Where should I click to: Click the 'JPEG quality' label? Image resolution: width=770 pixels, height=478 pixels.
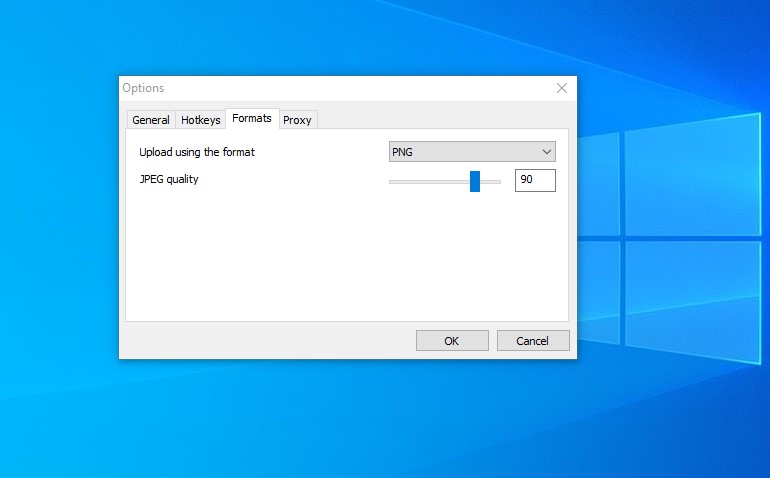169,179
